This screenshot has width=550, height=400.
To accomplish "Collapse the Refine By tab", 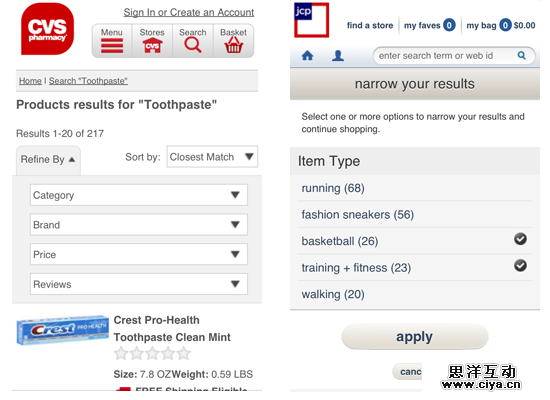I will pos(48,160).
